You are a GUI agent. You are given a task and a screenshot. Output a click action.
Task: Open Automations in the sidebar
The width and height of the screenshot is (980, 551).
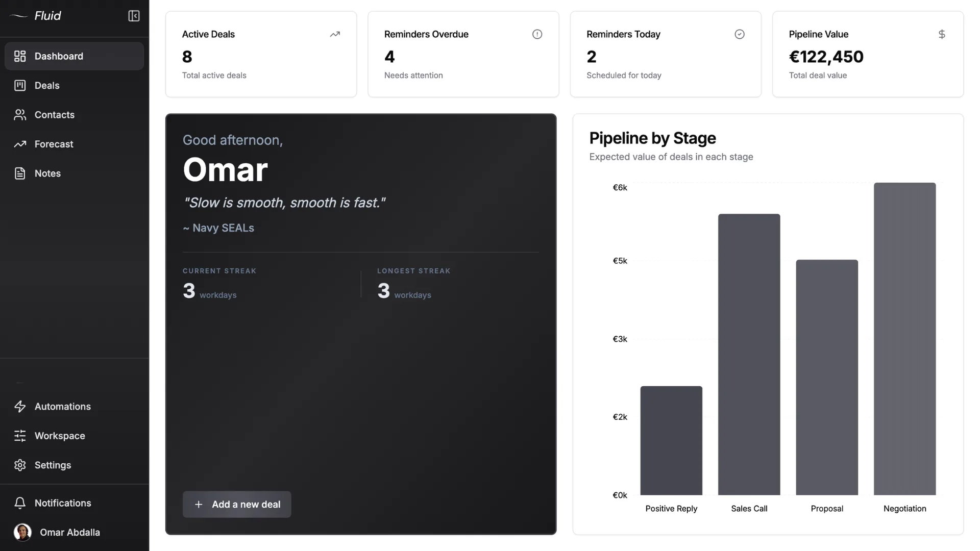(x=63, y=407)
